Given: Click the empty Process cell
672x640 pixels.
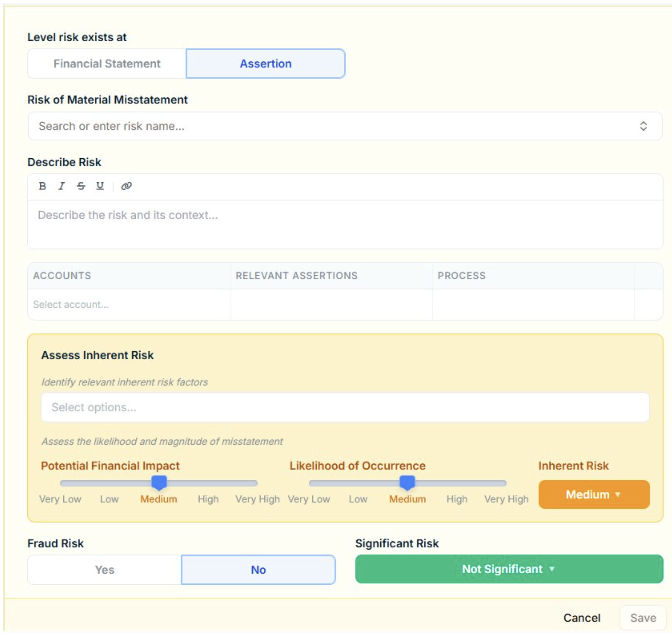Looking at the screenshot, I should pyautogui.click(x=534, y=305).
